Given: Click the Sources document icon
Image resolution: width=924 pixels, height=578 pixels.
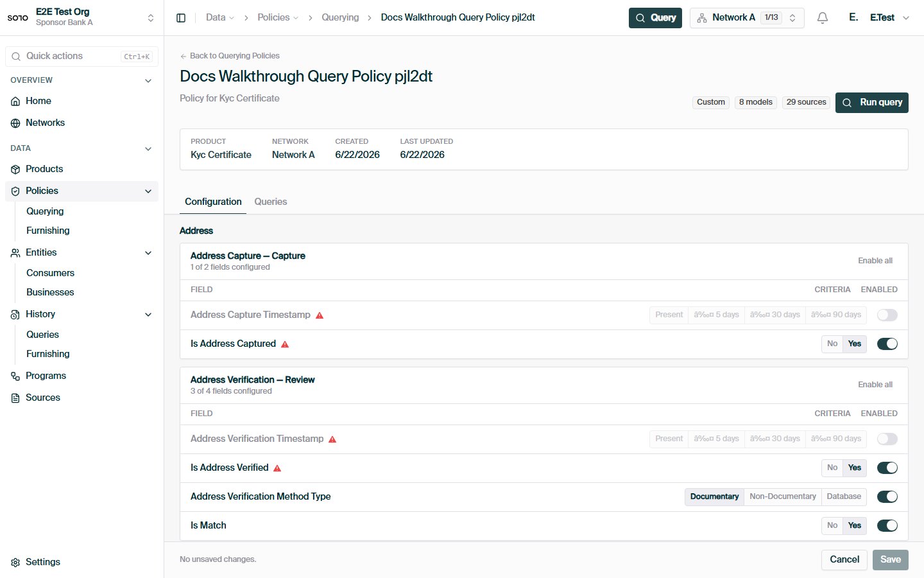Looking at the screenshot, I should pos(15,398).
